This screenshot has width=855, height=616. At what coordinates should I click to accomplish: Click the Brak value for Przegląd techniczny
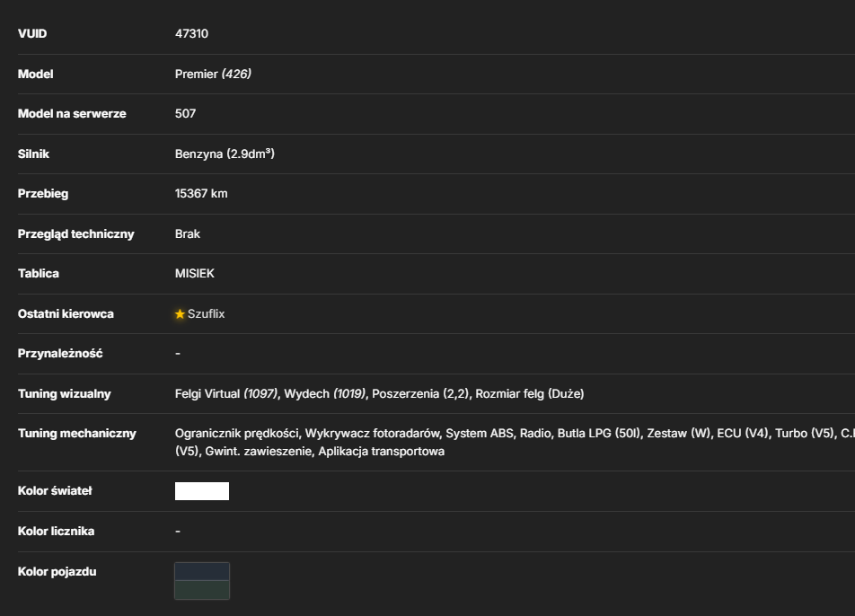coord(188,233)
